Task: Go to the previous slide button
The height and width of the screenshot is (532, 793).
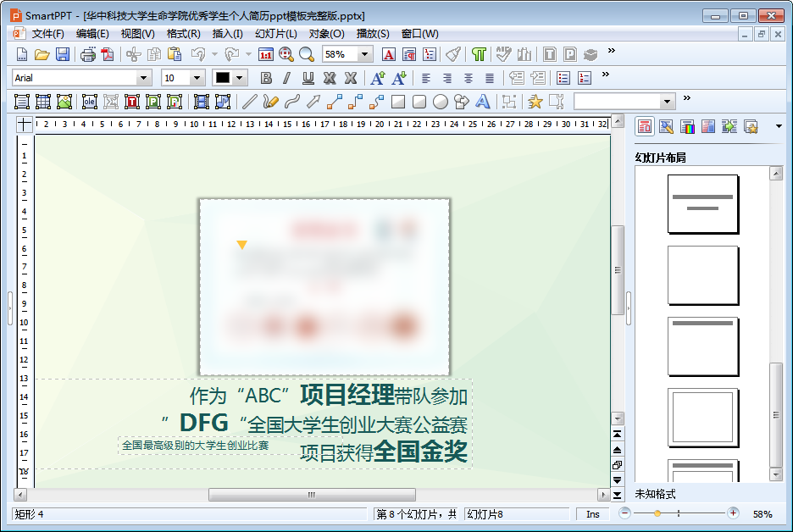Action: (x=618, y=450)
